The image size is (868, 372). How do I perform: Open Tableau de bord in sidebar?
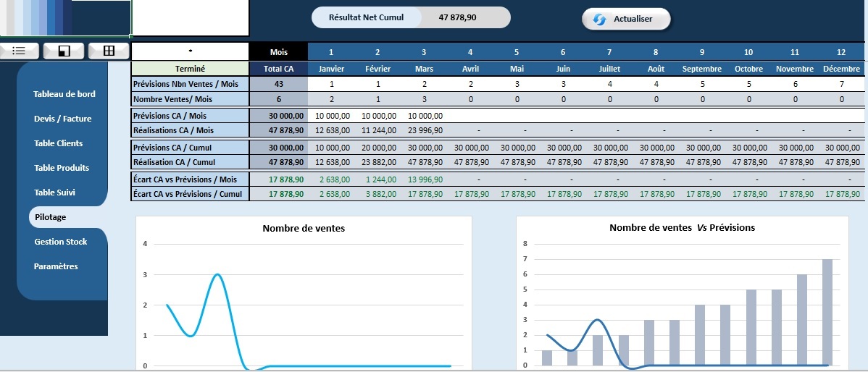64,94
